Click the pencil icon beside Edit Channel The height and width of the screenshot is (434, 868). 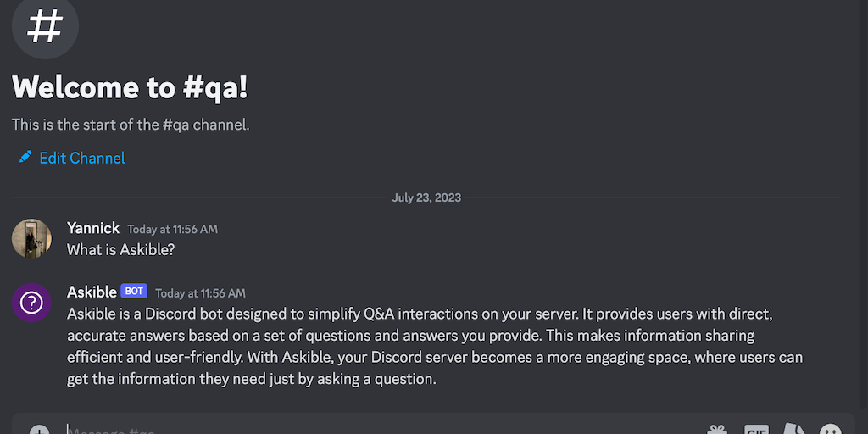tap(25, 158)
